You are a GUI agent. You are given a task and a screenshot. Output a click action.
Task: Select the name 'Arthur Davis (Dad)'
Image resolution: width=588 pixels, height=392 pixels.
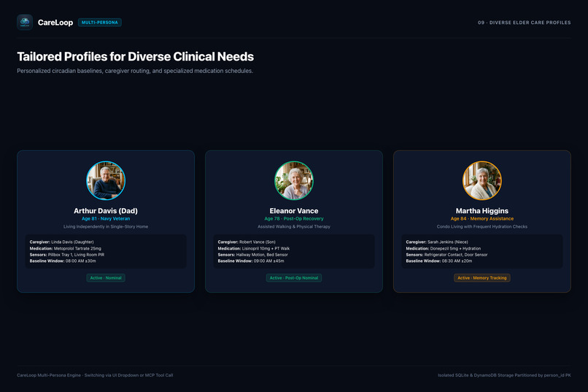click(106, 211)
